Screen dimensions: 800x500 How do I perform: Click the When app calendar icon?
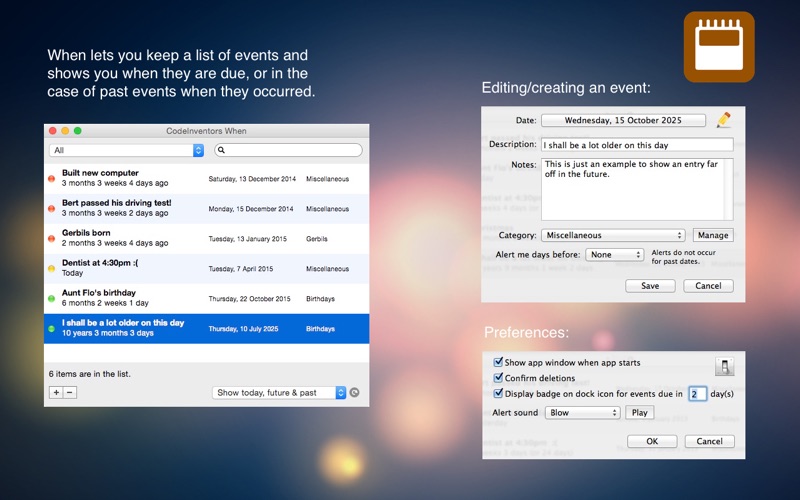719,47
